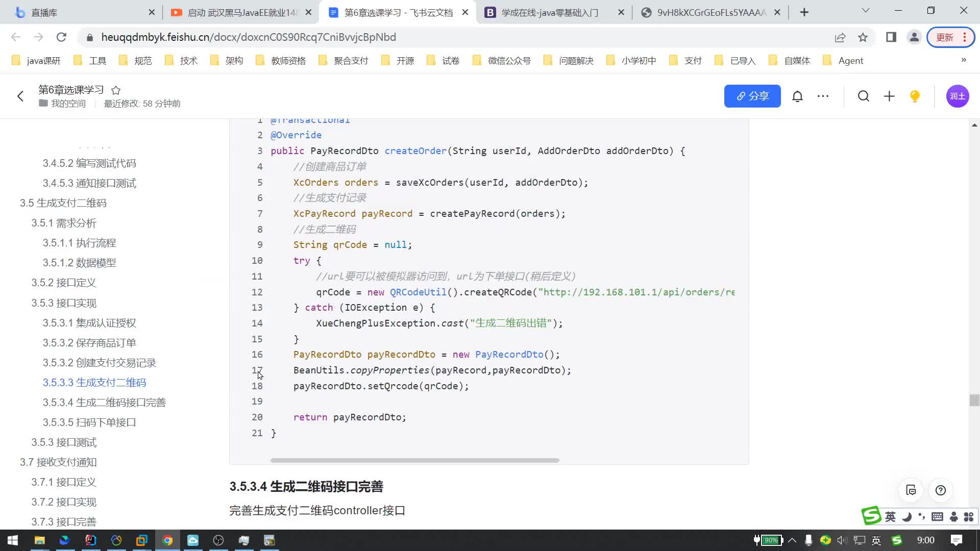Go back in browser history
Viewport: 980px width, 551px height.
16,37
